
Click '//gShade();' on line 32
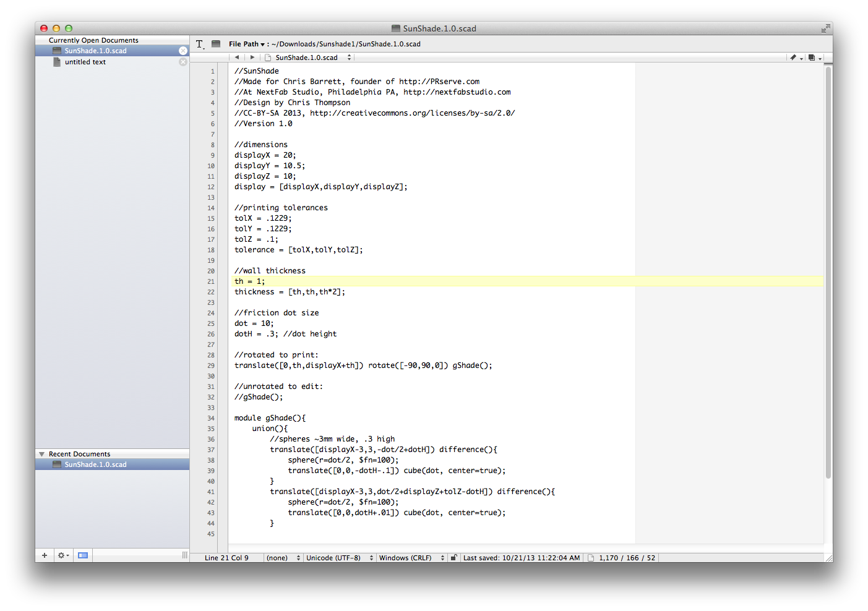(259, 397)
